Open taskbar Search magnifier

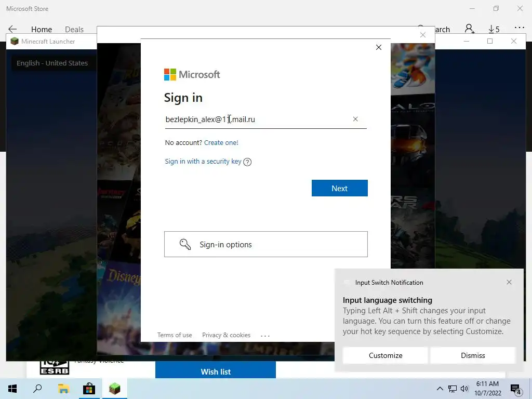(x=37, y=389)
